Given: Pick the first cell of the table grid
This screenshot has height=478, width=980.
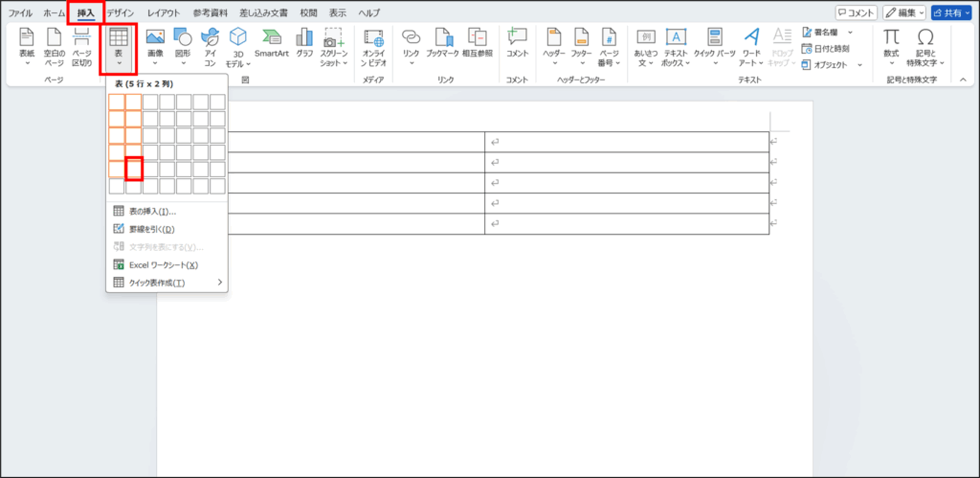Looking at the screenshot, I should [116, 102].
